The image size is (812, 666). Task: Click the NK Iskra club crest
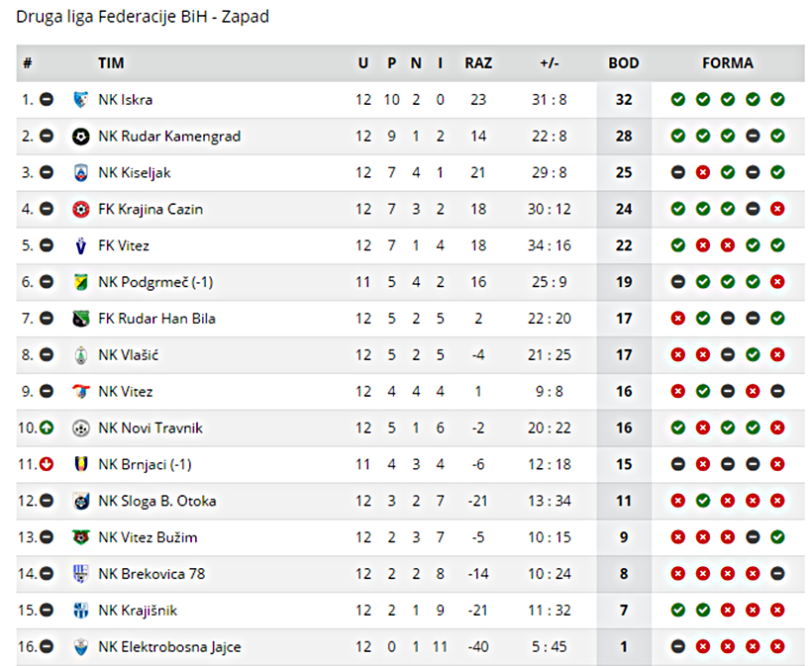(x=80, y=99)
